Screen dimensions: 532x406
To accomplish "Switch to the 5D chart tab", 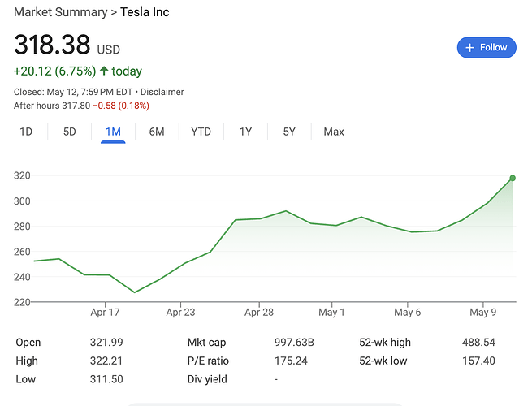I will [x=70, y=132].
